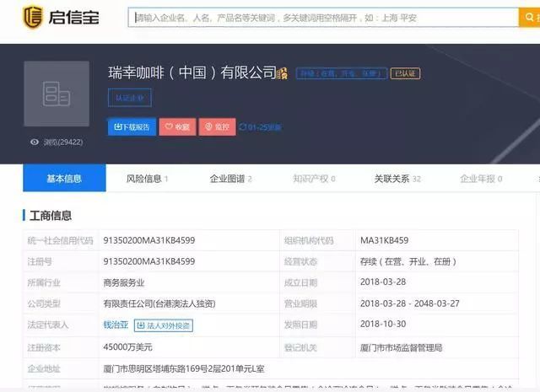This screenshot has width=540, height=392.
Task: Click the 存续 status tag in header
Action: 342,73
